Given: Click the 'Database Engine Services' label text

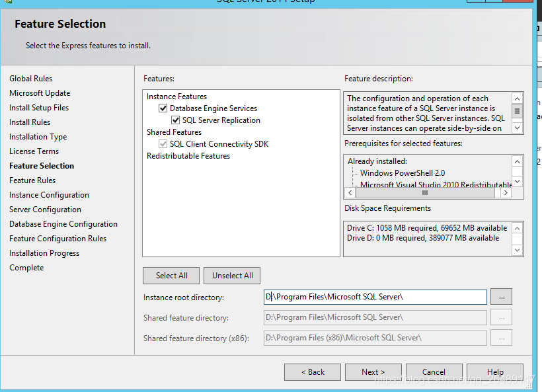Looking at the screenshot, I should (213, 108).
